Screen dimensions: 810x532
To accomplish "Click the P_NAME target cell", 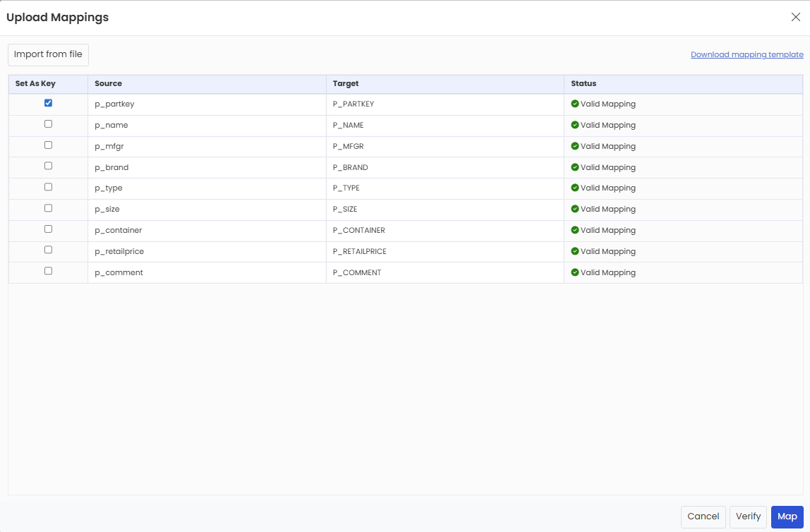I will (x=445, y=126).
